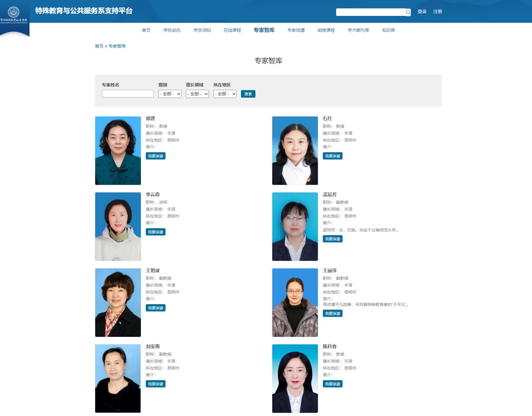Open the 级别 dropdown filter

(x=170, y=94)
